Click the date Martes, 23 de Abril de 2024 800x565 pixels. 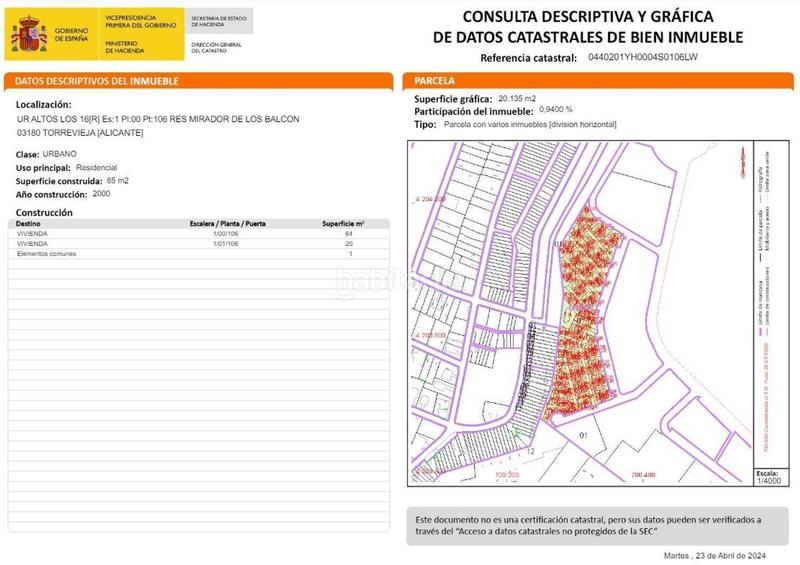click(x=714, y=555)
